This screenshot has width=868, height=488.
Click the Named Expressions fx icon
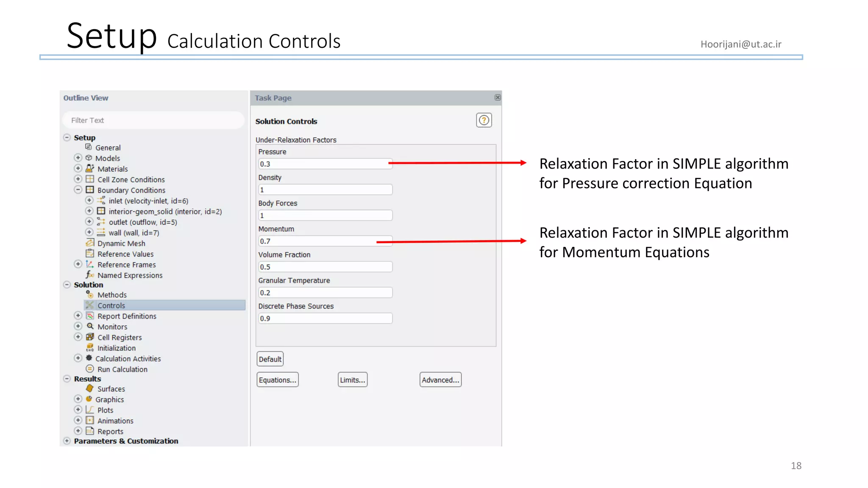tap(90, 275)
